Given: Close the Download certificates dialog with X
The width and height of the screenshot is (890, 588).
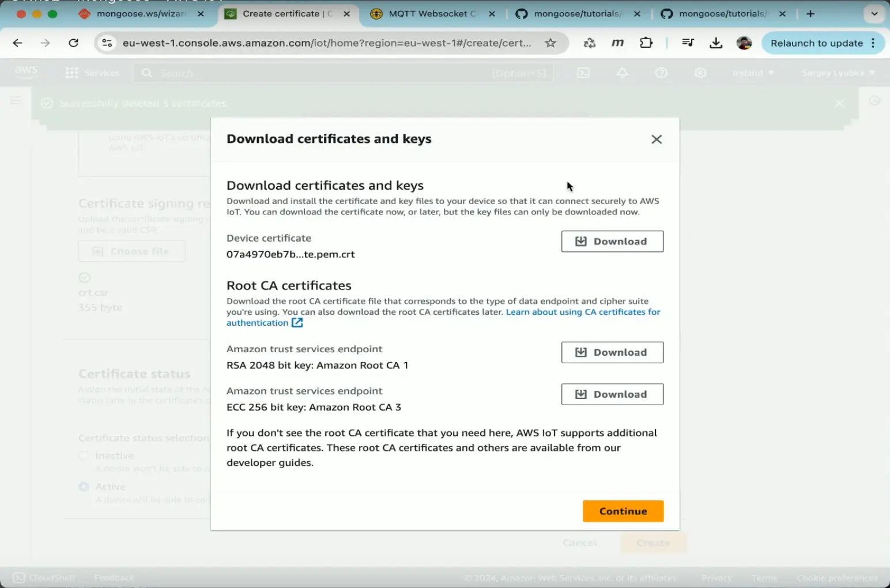Looking at the screenshot, I should tap(657, 140).
